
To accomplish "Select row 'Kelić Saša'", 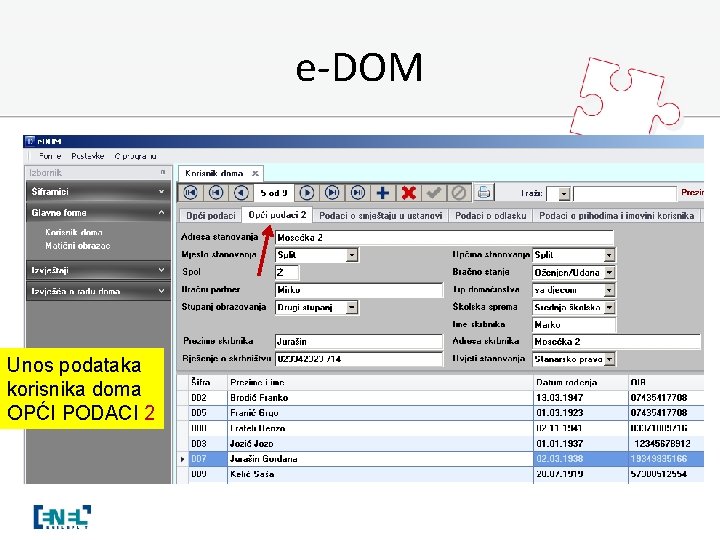I will coord(441,474).
